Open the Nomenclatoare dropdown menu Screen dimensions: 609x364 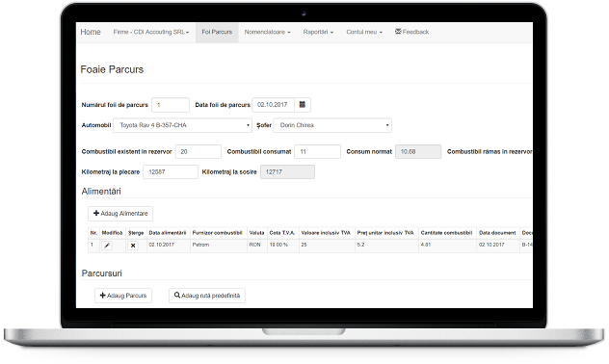[x=267, y=32]
